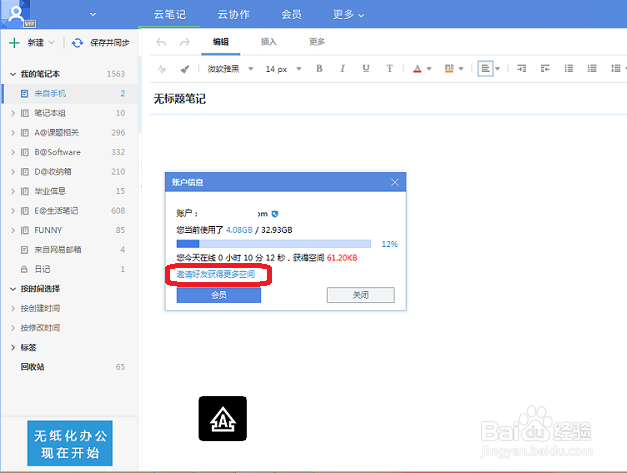The width and height of the screenshot is (627, 473).
Task: Click the 无纸化办公 现在开始 banner
Action: click(x=70, y=443)
